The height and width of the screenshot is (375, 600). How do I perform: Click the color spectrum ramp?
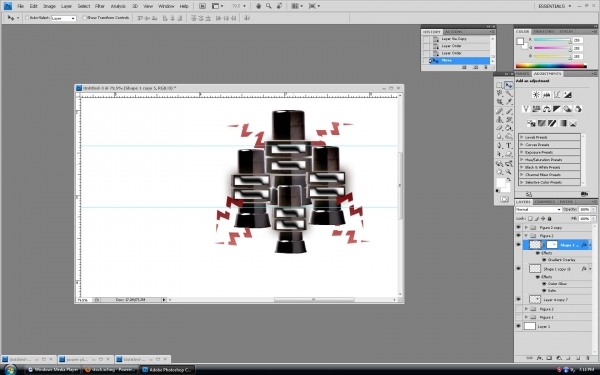click(551, 66)
